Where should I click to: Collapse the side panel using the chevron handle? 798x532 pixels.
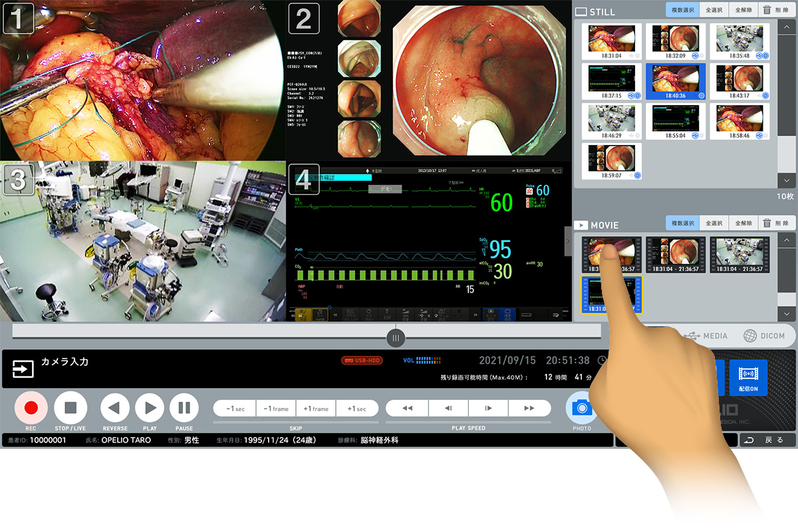tap(568, 242)
